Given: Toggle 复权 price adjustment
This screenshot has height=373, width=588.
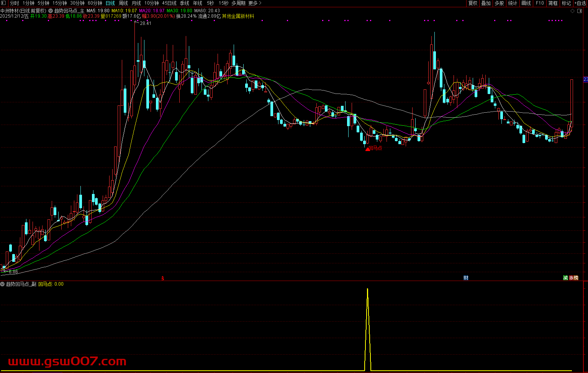Looking at the screenshot, I should coord(473,3).
